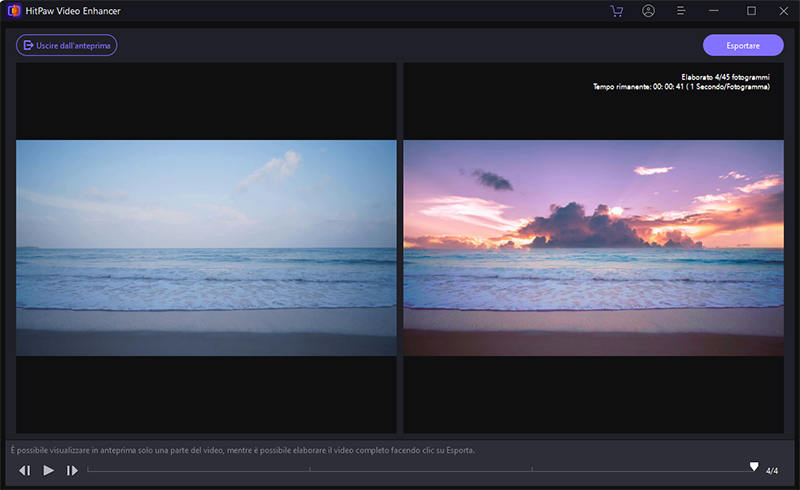Open the user account profile
The width and height of the screenshot is (800, 490).
coord(648,11)
